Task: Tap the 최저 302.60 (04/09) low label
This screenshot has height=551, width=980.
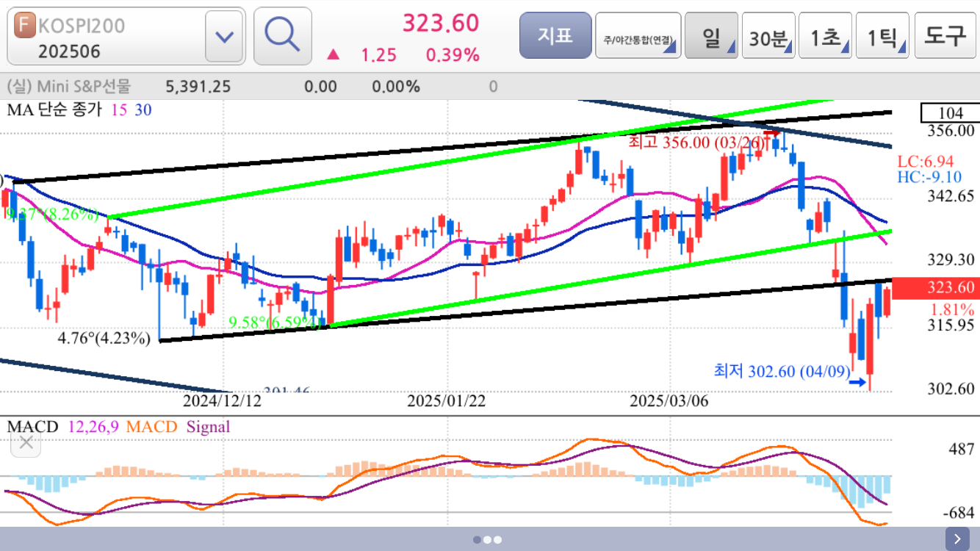Action: point(782,371)
